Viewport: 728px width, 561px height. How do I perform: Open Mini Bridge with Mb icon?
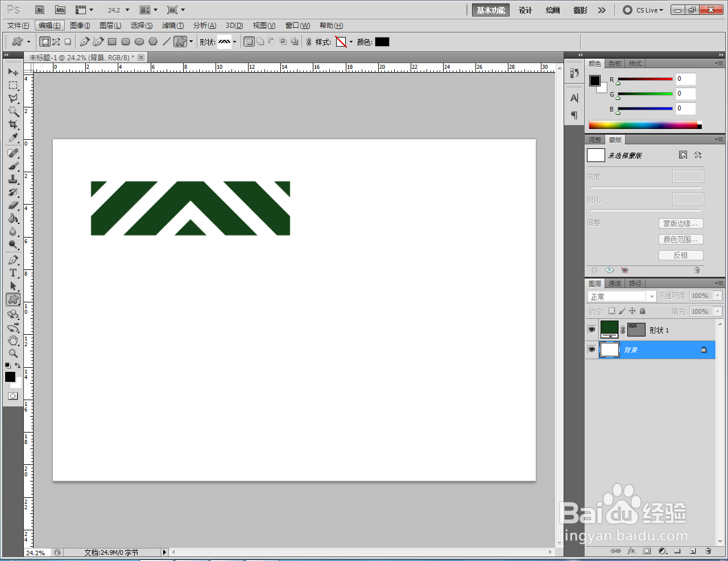point(60,10)
